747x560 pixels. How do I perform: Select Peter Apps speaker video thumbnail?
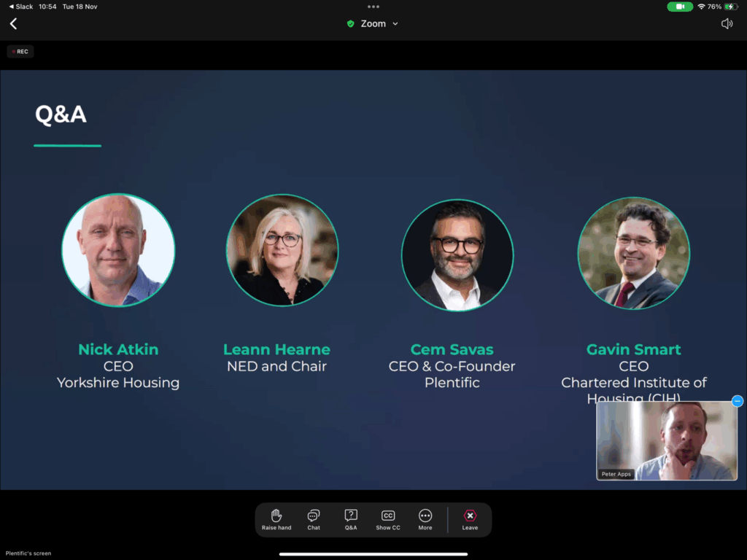[667, 441]
